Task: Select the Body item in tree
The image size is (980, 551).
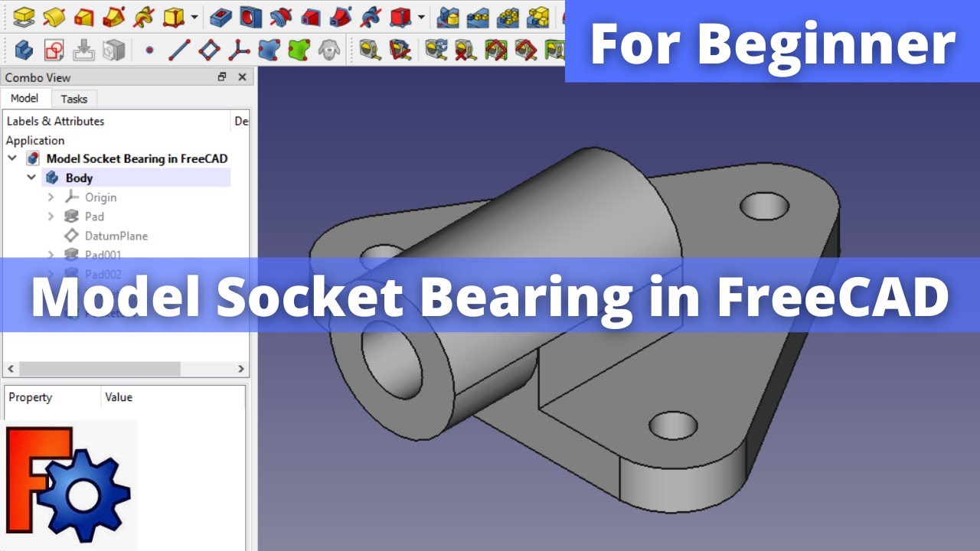Action: click(79, 178)
